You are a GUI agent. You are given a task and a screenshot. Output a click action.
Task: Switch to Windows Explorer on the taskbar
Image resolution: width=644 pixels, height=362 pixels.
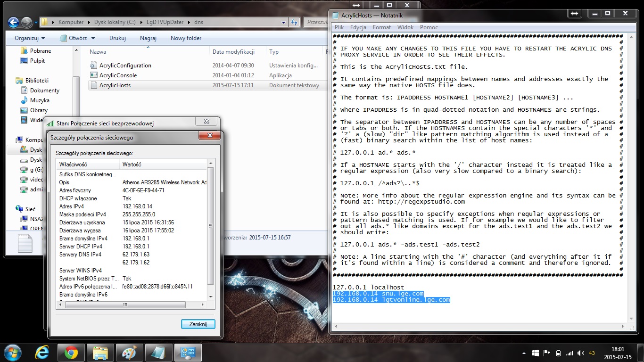click(x=100, y=353)
